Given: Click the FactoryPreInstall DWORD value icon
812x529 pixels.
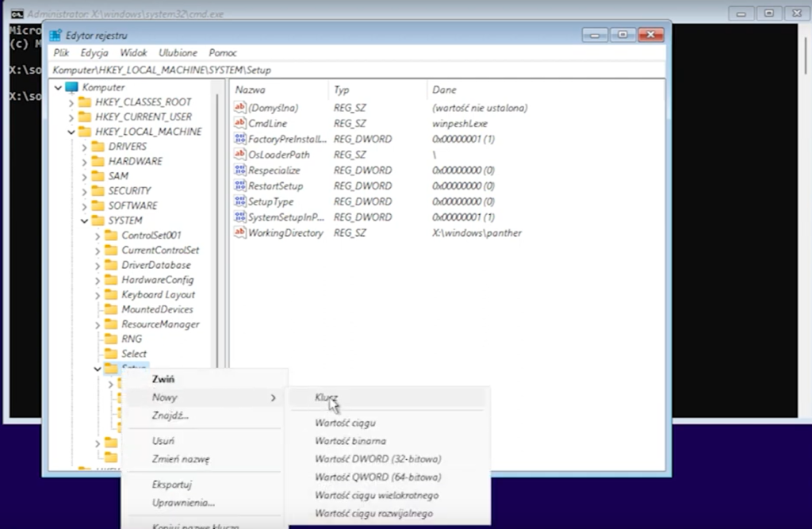Looking at the screenshot, I should [239, 138].
